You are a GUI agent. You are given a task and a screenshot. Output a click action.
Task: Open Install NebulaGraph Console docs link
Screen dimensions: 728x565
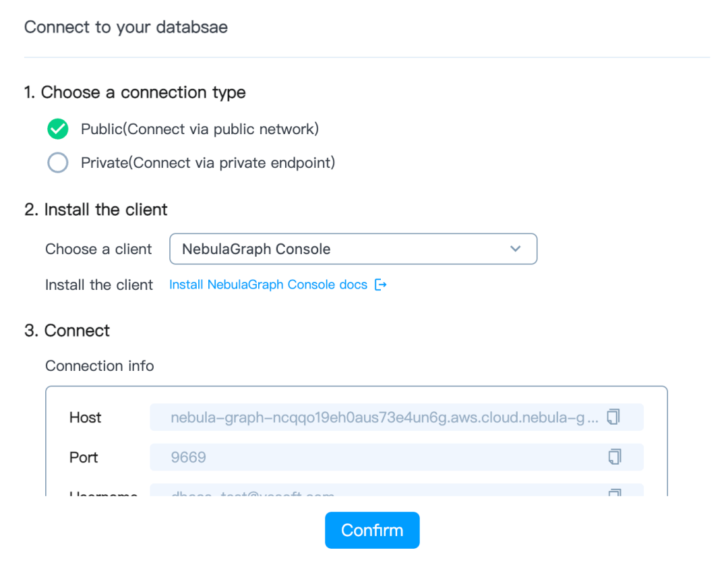[x=268, y=285]
